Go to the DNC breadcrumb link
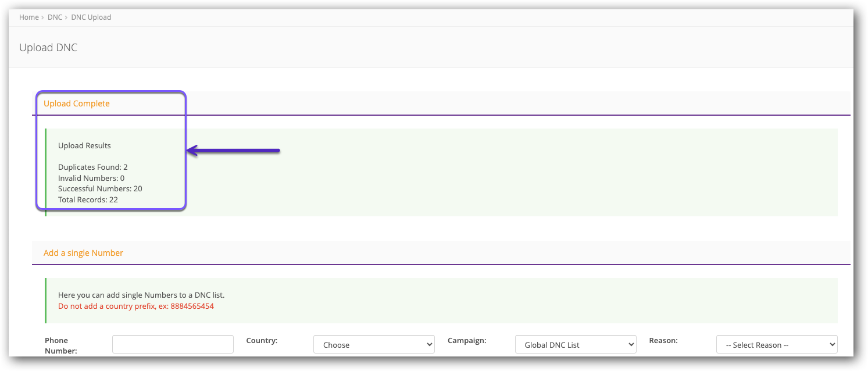Viewport: 868px width, 371px height. pyautogui.click(x=55, y=17)
